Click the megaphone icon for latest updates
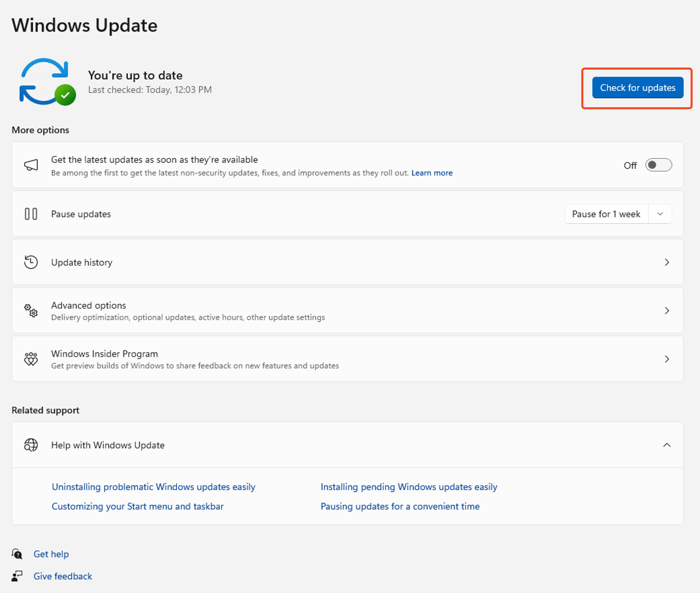The width and height of the screenshot is (700, 593). [31, 165]
